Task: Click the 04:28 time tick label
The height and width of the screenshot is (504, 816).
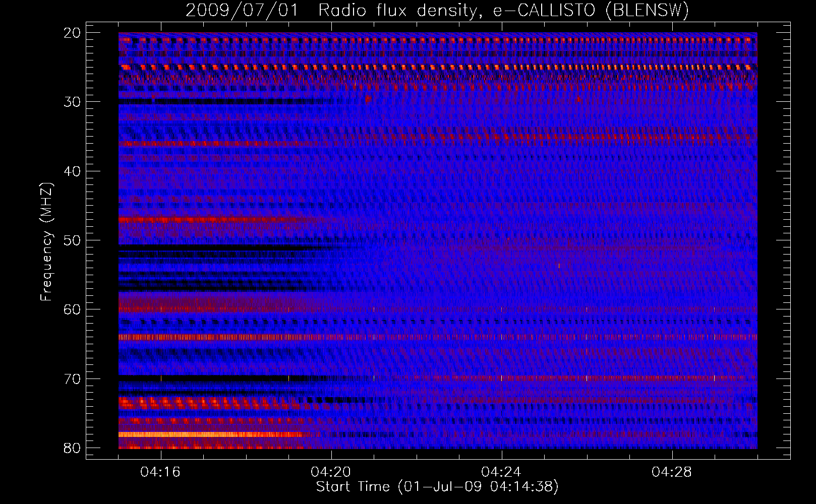Action: 672,472
